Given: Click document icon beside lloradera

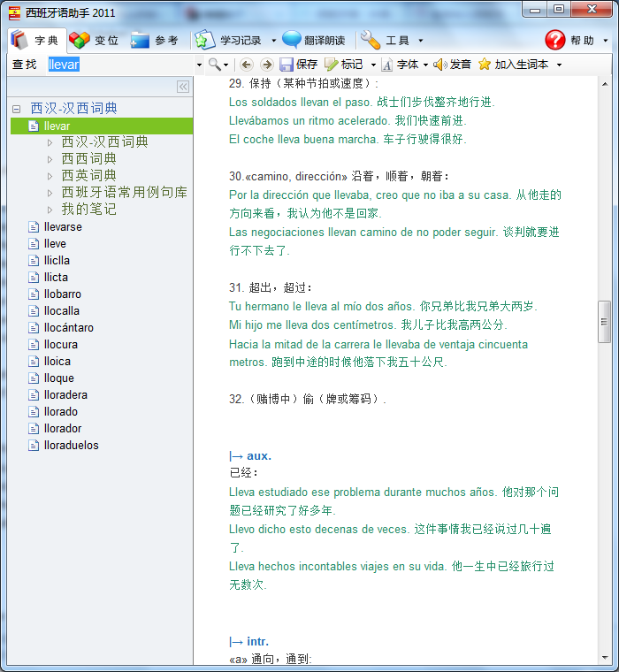Looking at the screenshot, I should [x=34, y=394].
